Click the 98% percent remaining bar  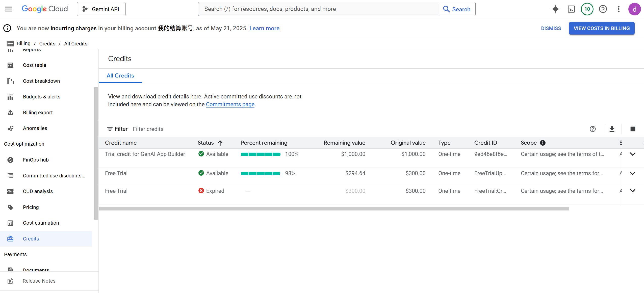(260, 173)
